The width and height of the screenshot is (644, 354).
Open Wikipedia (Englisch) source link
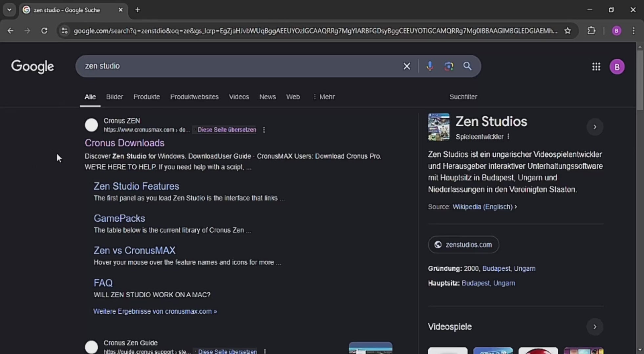(484, 207)
